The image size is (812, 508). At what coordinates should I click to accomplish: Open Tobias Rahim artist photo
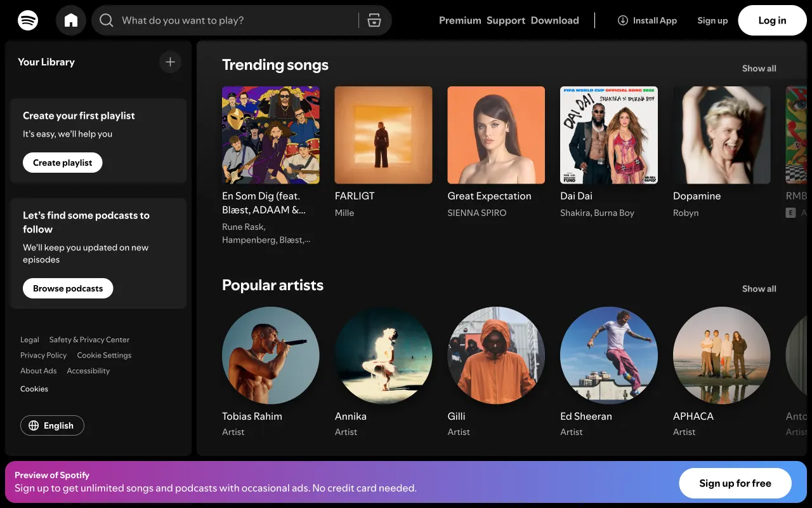[271, 356]
